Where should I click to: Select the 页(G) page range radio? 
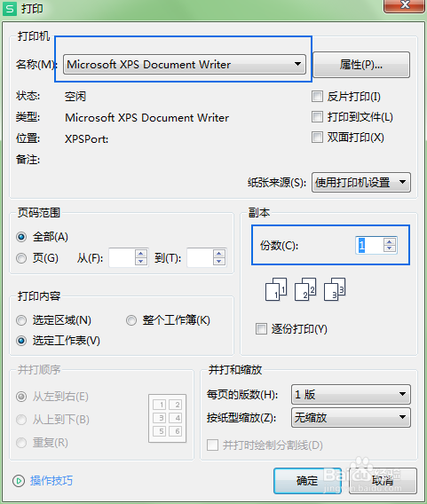point(21,258)
